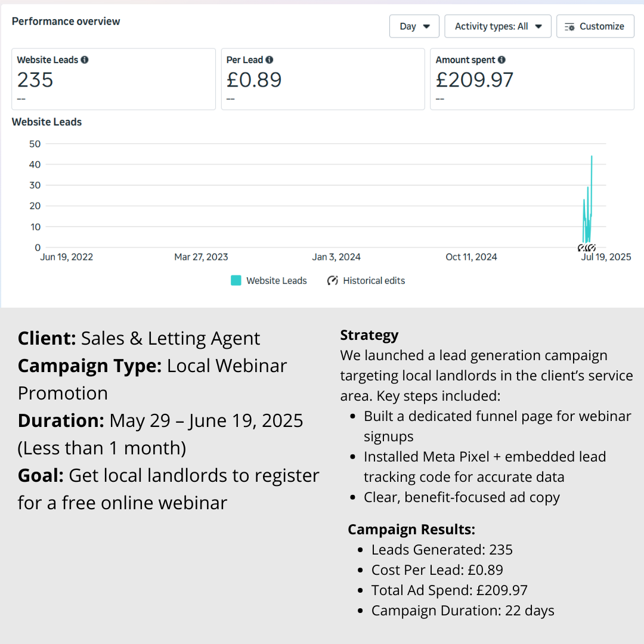The width and height of the screenshot is (644, 644).
Task: Click the Customize sliders-gear icon
Action: pos(569,27)
